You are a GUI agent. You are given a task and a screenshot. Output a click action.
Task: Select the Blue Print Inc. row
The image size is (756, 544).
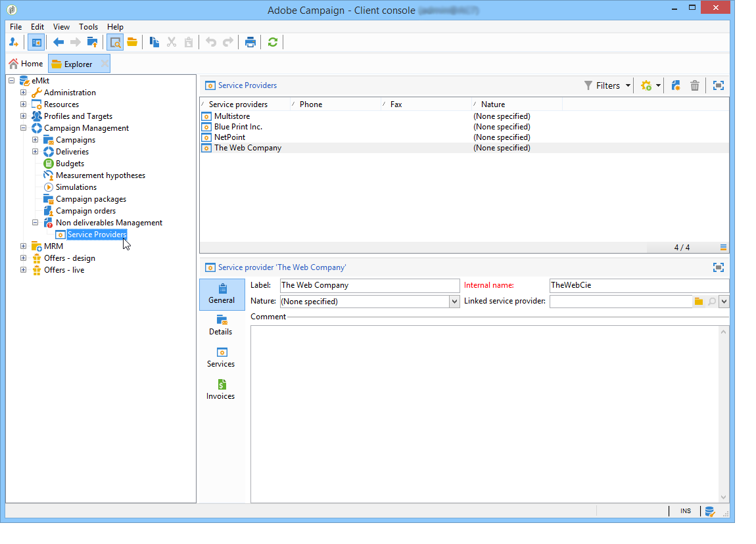[464, 127]
